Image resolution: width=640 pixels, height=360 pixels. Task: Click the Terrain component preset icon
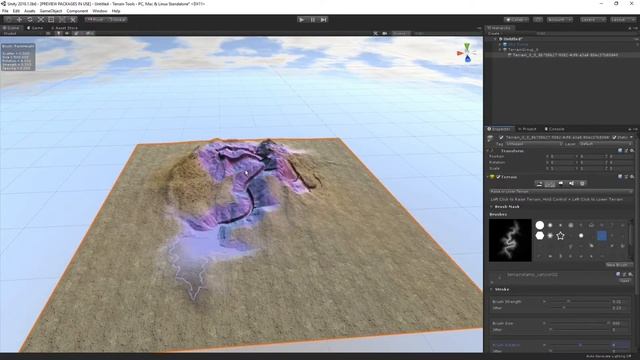pyautogui.click(x=626, y=177)
